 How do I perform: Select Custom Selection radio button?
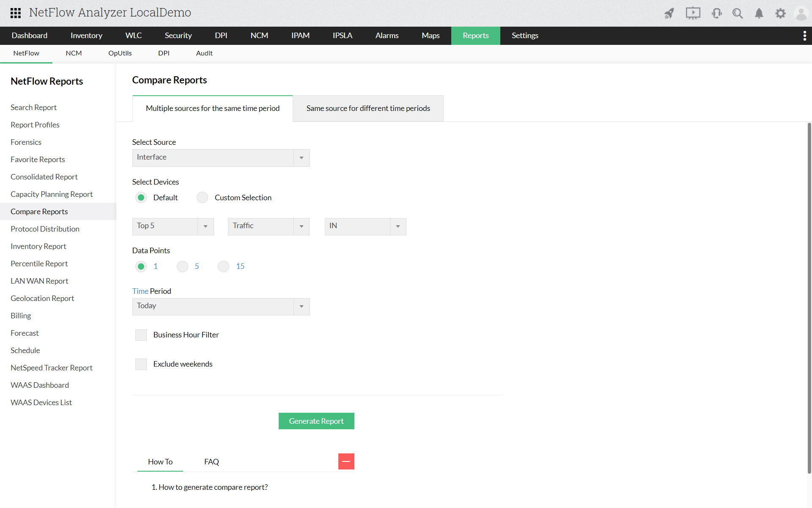click(x=202, y=197)
